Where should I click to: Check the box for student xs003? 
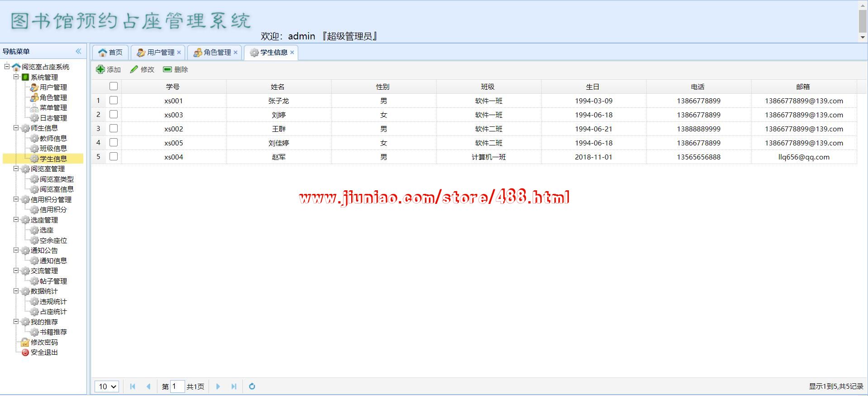pos(114,114)
